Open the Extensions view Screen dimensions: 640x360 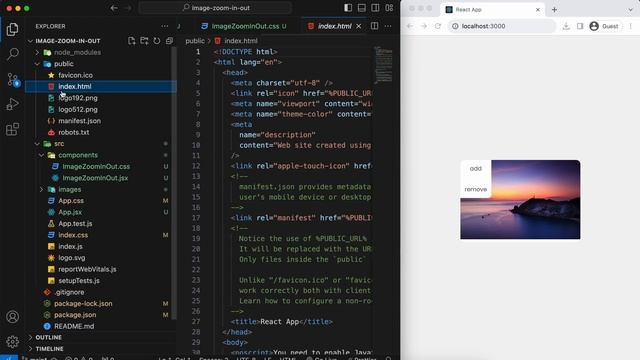click(12, 129)
